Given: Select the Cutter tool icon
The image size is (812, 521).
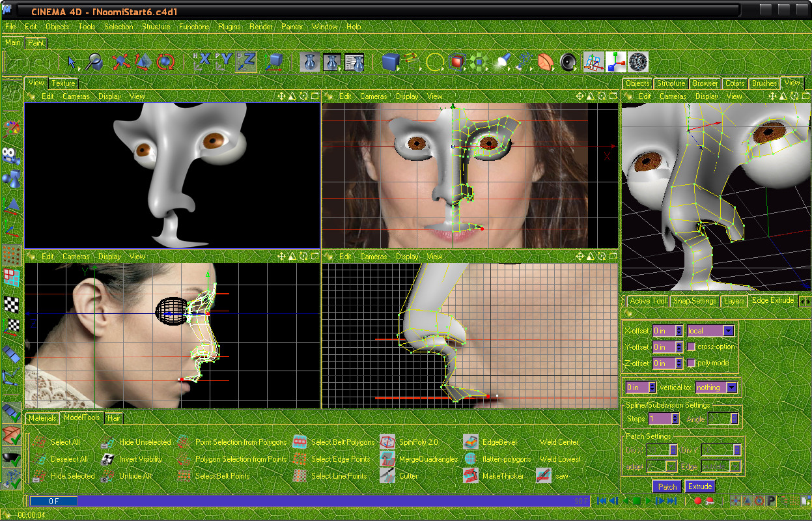Looking at the screenshot, I should coord(387,476).
